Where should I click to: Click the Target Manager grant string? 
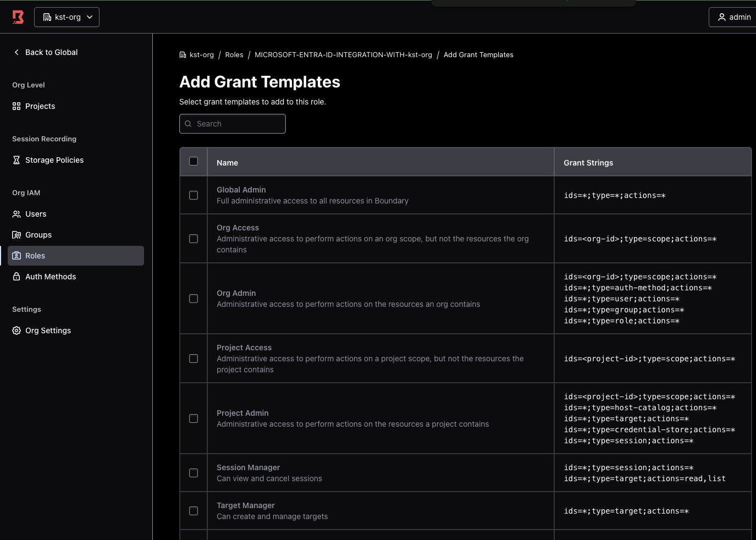(626, 511)
